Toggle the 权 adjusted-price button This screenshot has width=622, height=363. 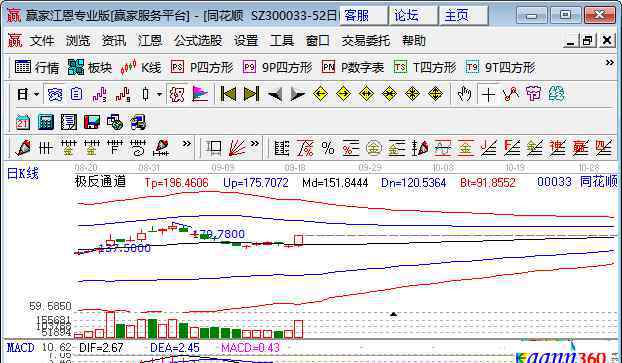177,94
